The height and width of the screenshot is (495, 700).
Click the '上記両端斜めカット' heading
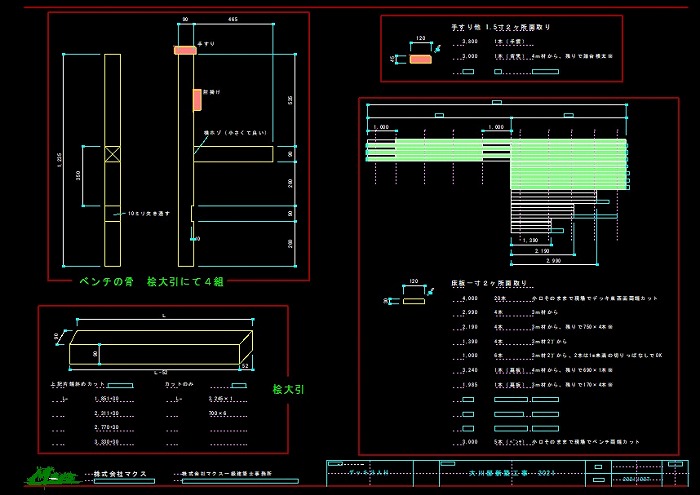(78, 384)
